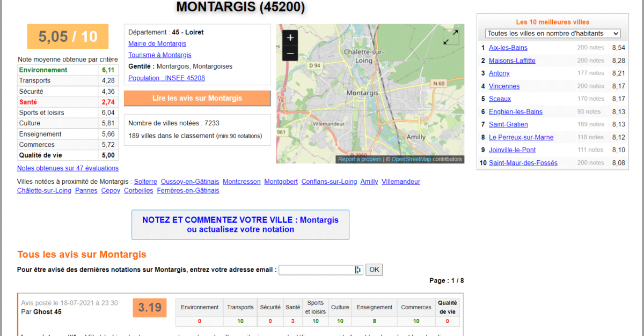The width and height of the screenshot is (644, 336).
Task: Zoom out on the map
Action: 290,54
